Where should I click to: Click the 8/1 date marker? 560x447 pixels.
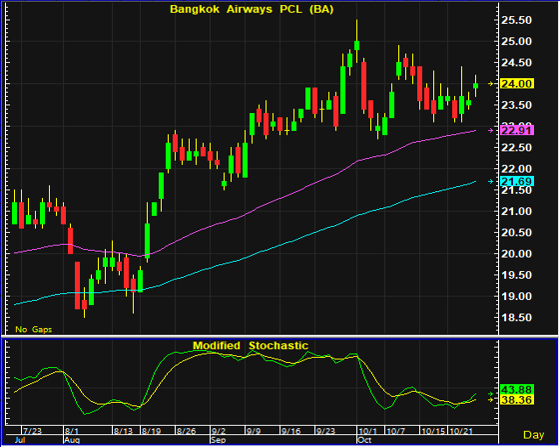click(72, 431)
